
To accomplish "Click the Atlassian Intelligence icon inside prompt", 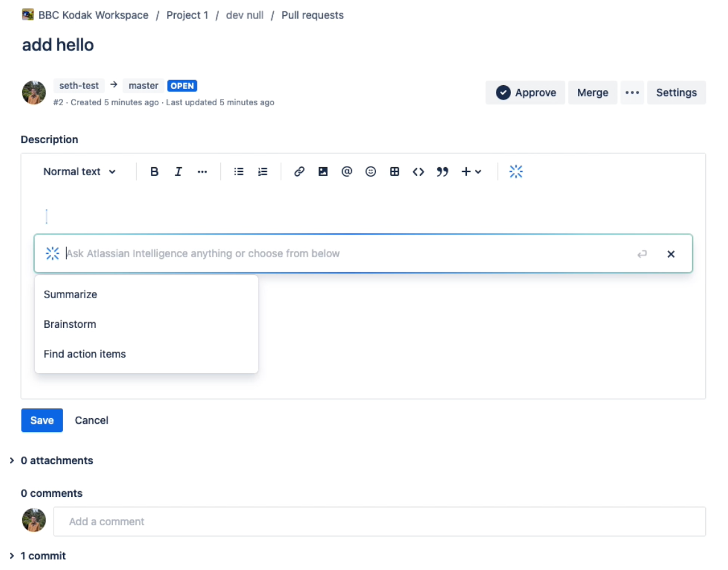I will point(52,253).
